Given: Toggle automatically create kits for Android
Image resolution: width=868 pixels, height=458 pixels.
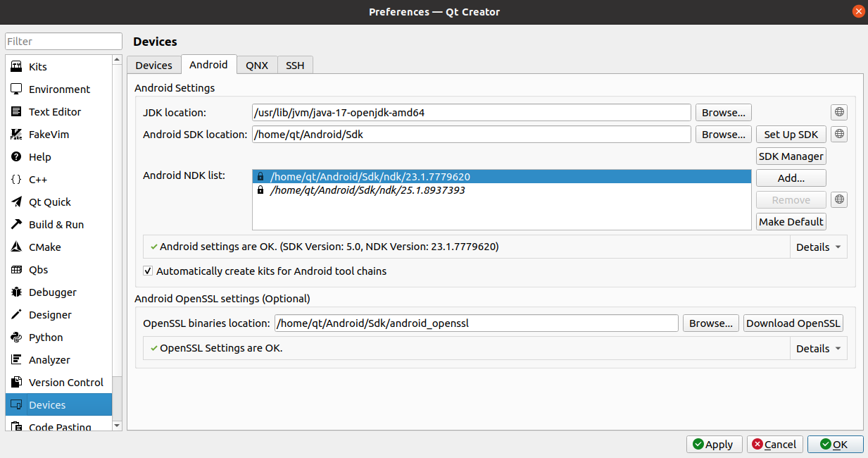Looking at the screenshot, I should point(148,271).
